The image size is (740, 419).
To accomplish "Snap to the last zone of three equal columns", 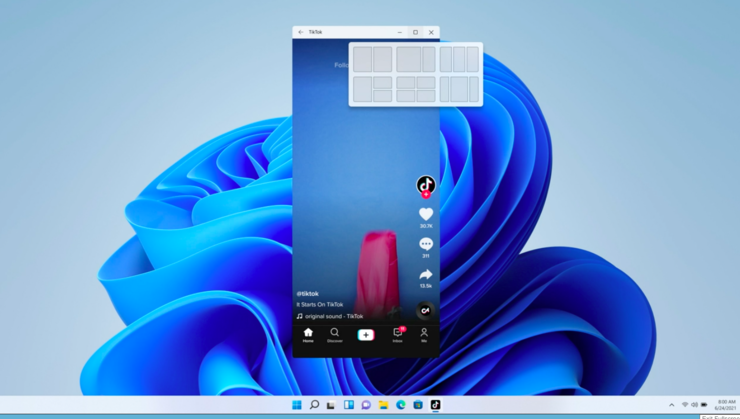I will (x=473, y=59).
